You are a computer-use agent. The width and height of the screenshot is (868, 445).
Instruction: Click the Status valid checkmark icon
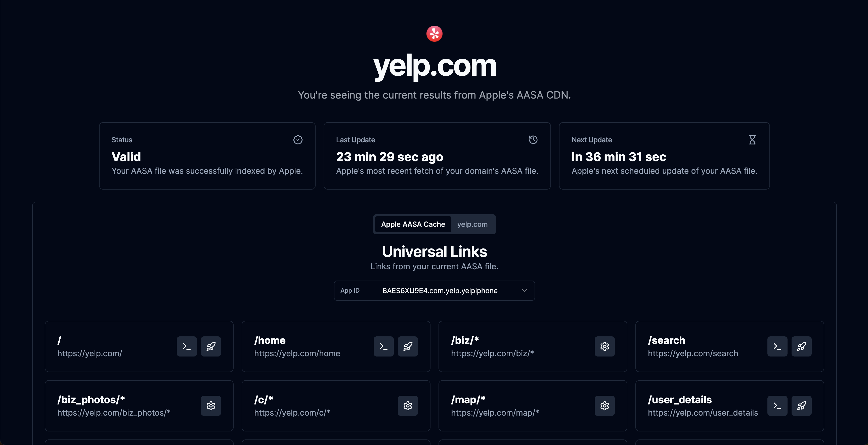(298, 140)
